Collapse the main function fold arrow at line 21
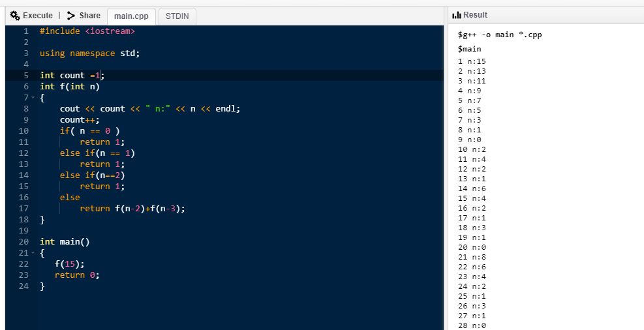Image resolution: width=644 pixels, height=330 pixels. 33,253
